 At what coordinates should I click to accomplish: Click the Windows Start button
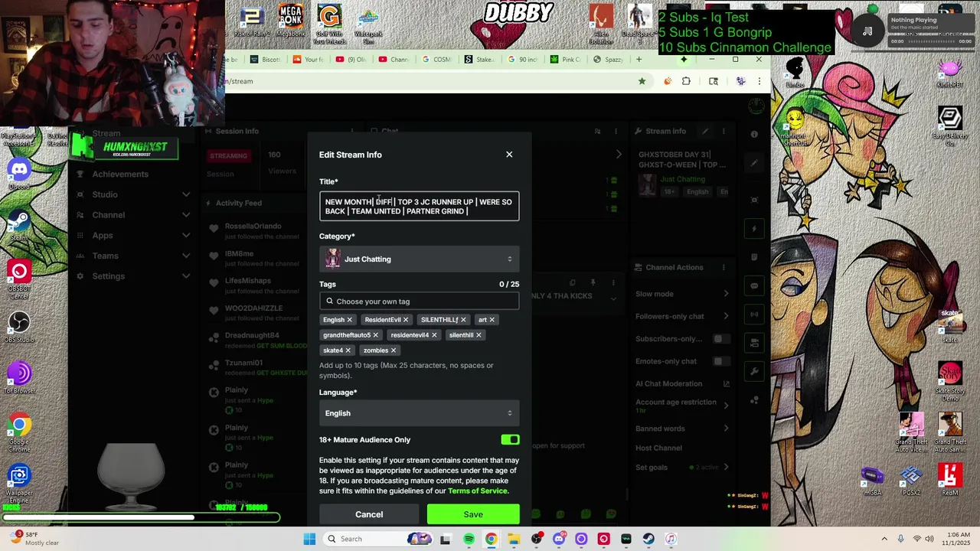coord(309,539)
